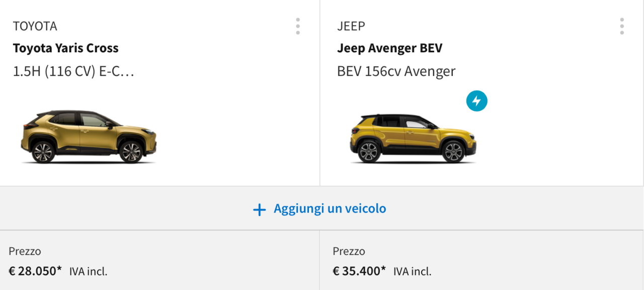Image resolution: width=644 pixels, height=290 pixels.
Task: Select the Toyota Yaris Cross car image
Action: [89, 137]
